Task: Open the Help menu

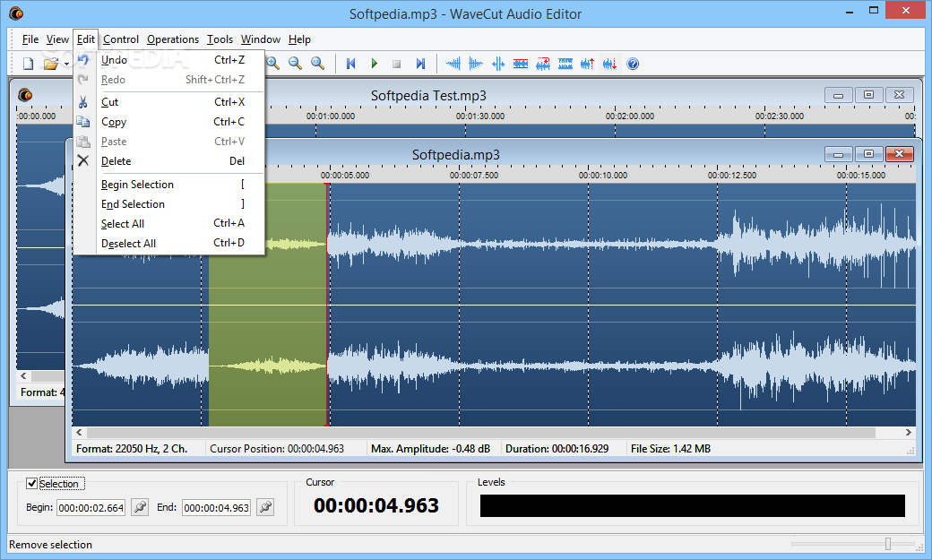Action: coord(299,39)
